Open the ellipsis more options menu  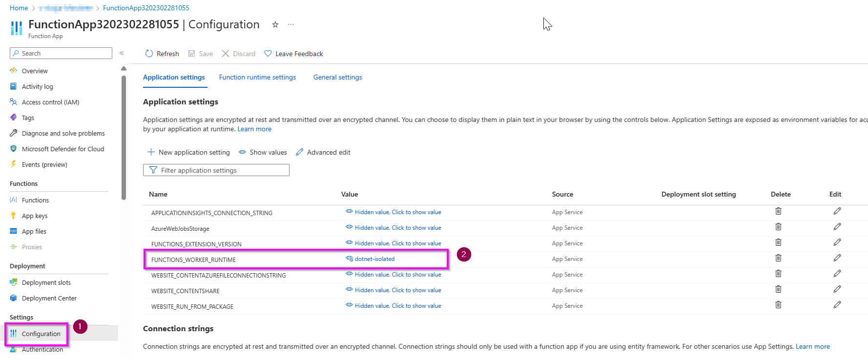291,24
